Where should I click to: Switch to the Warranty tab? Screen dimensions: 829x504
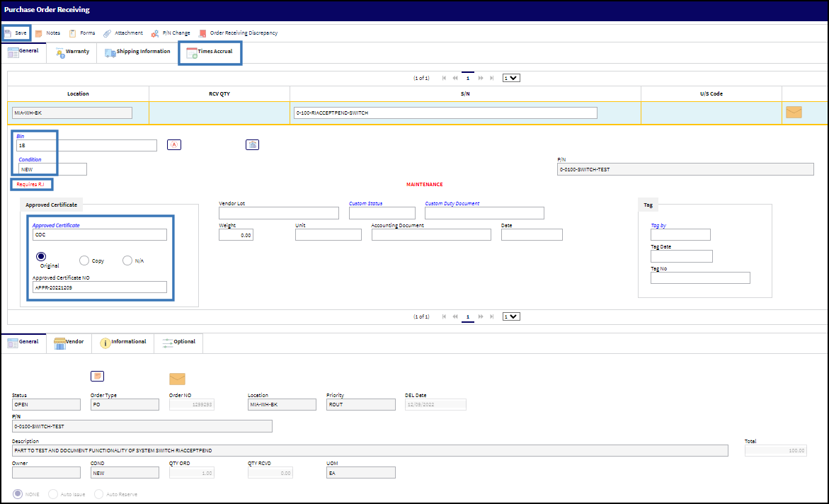(x=72, y=52)
